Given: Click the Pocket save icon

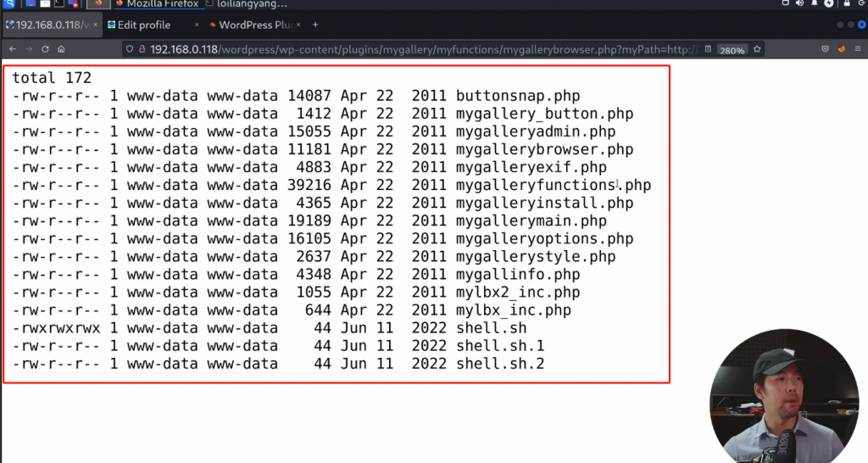Looking at the screenshot, I should [x=826, y=49].
